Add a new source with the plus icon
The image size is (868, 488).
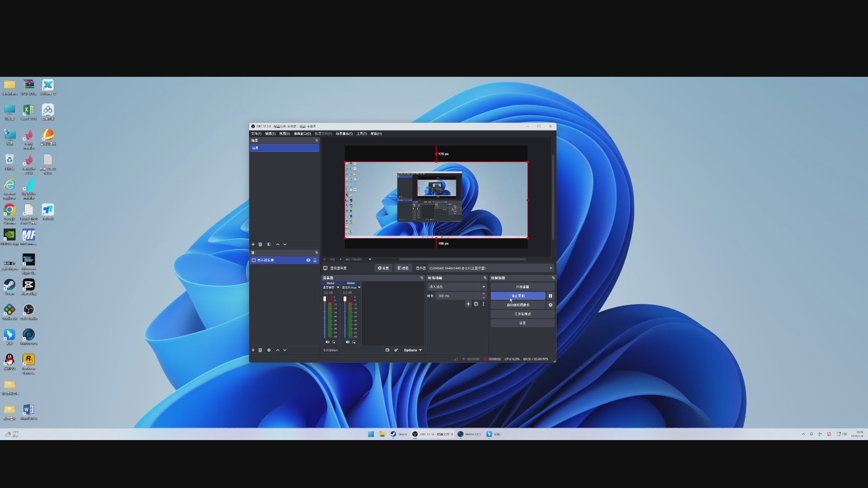coord(253,350)
